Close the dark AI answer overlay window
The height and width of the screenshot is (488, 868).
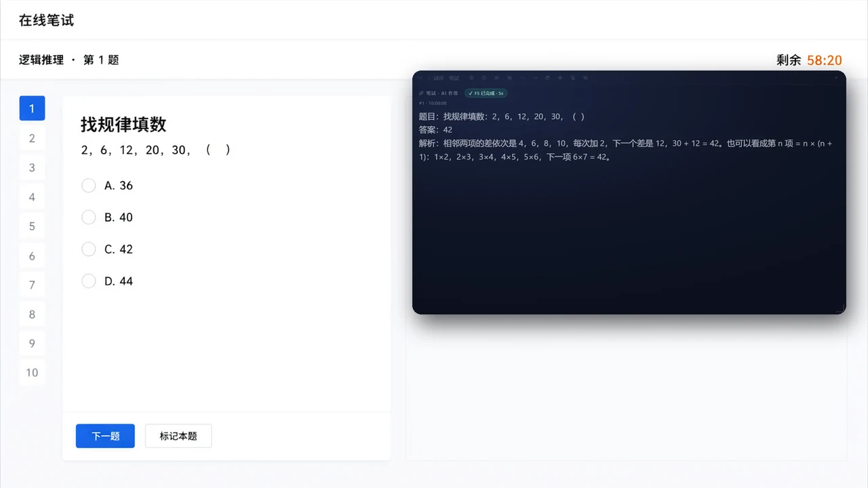(836, 77)
